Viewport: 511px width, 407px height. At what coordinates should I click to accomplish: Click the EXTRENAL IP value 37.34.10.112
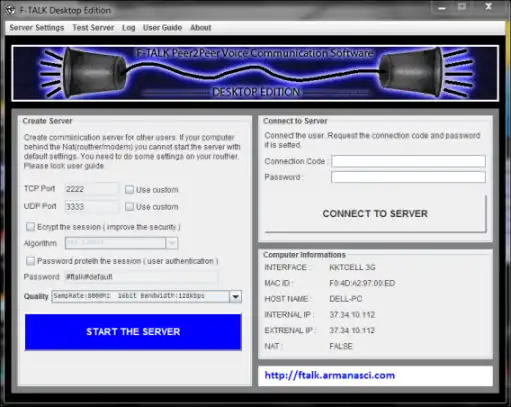point(352,330)
